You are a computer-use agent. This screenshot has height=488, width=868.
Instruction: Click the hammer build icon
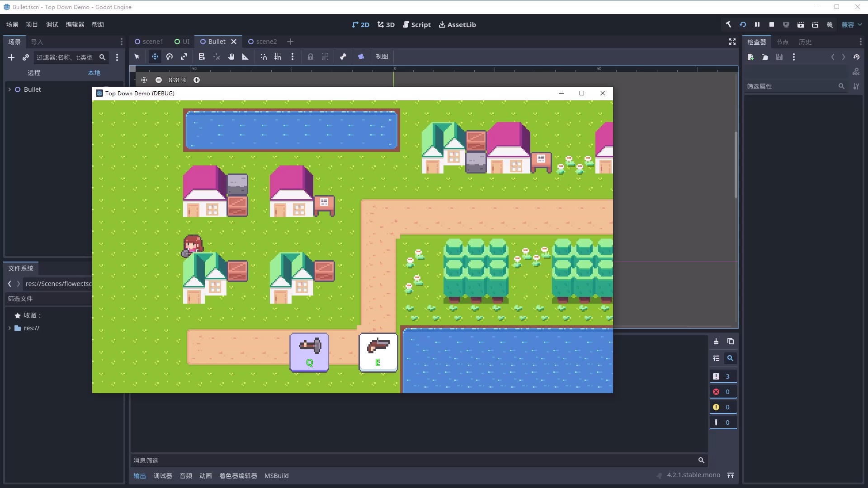728,24
